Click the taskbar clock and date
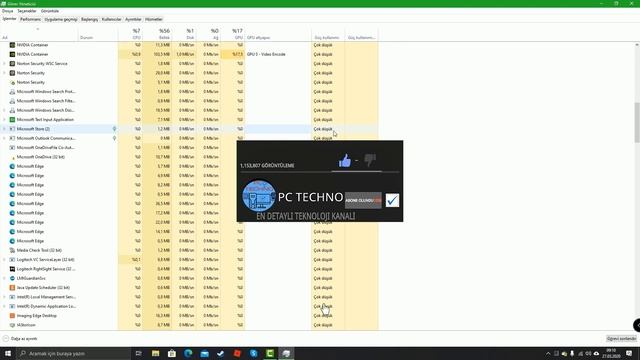This screenshot has width=640, height=360. [611, 353]
